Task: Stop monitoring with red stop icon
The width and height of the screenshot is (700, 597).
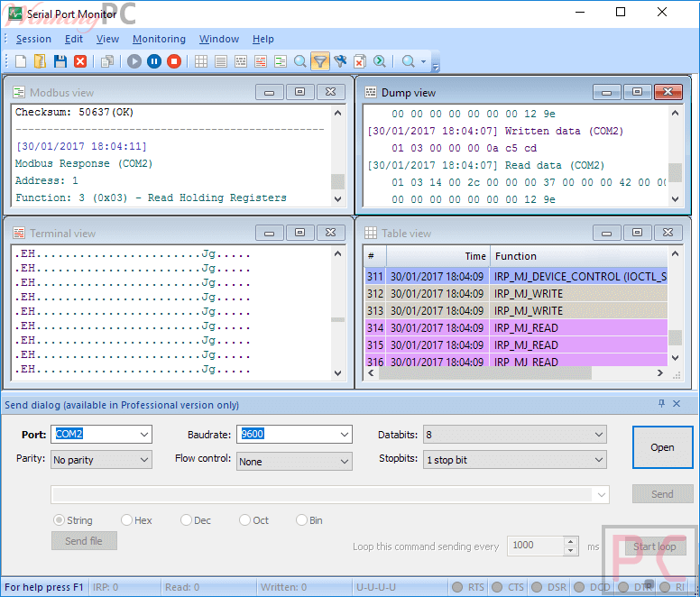Action: [174, 61]
